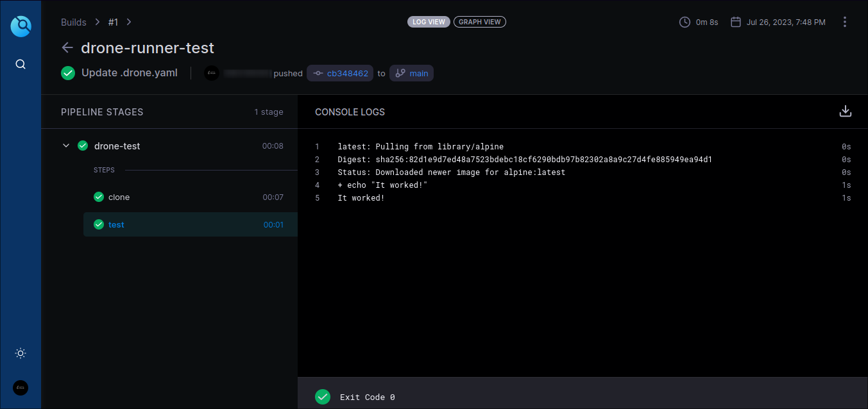Screen dimensions: 868x409
Task: Switch to GRAPH VIEW
Action: click(x=479, y=21)
